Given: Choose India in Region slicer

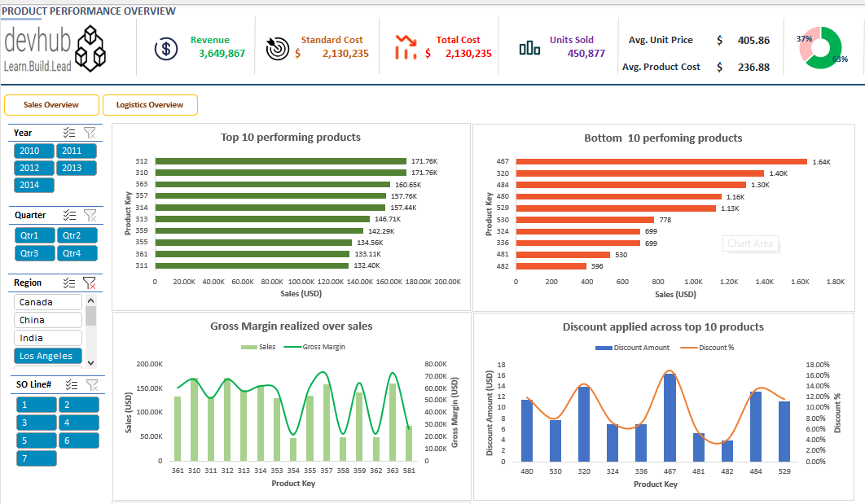Looking at the screenshot, I should coord(47,338).
